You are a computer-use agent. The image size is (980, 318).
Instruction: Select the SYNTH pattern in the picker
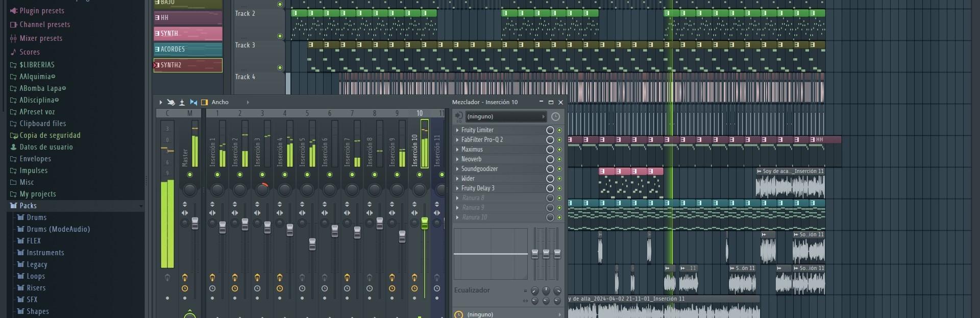pyautogui.click(x=188, y=34)
